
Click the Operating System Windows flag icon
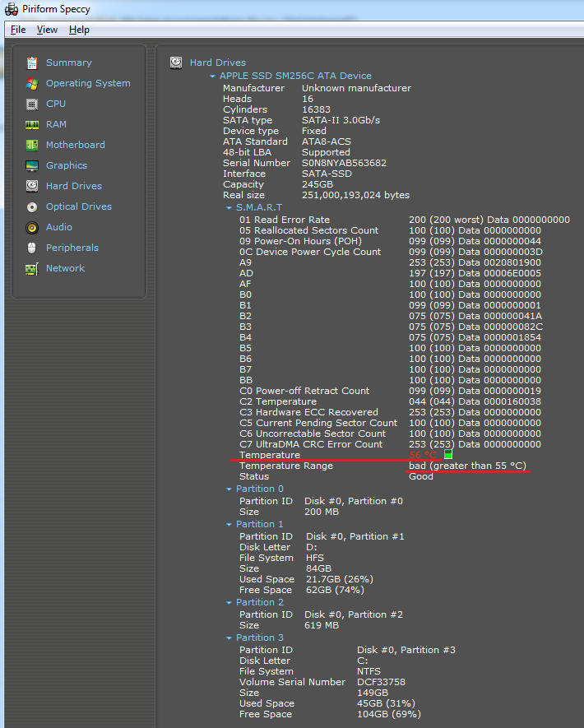tap(31, 84)
